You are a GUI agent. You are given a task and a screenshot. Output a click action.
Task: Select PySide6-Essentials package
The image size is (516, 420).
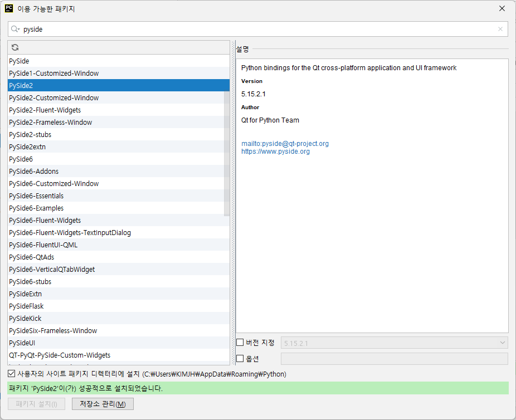pos(119,196)
